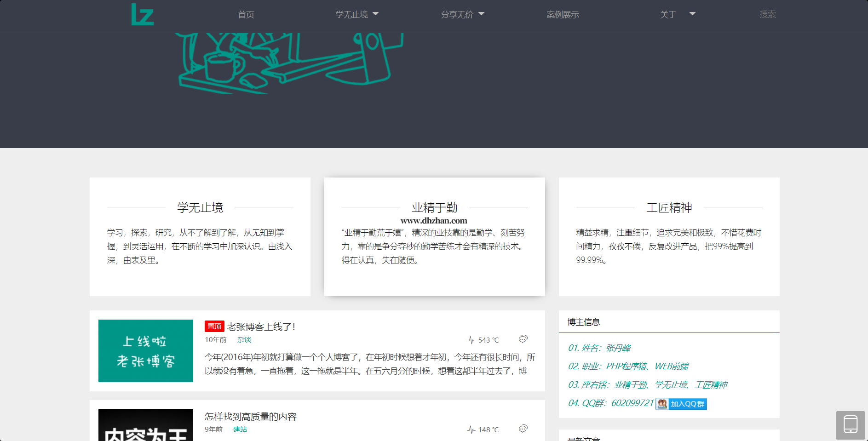
Task: Select the 建站 category tag
Action: pyautogui.click(x=240, y=430)
